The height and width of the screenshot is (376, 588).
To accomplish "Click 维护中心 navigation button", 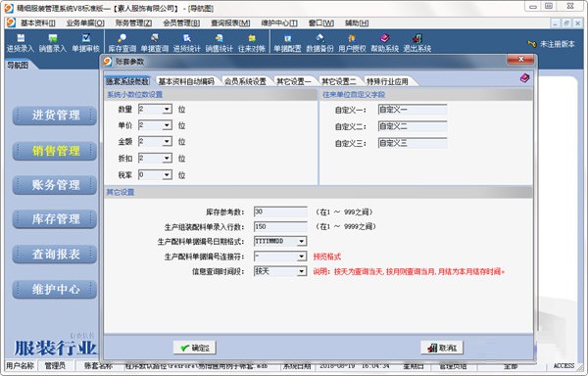I will click(x=55, y=289).
